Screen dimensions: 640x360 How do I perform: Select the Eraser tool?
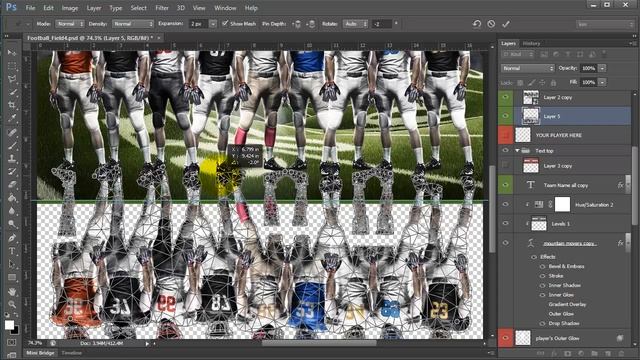[12, 184]
